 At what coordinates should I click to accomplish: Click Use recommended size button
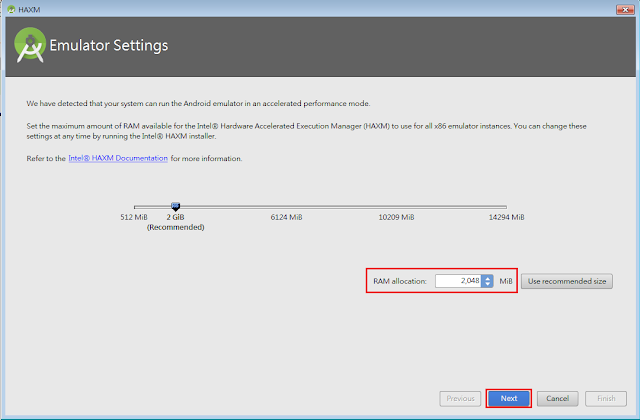[x=567, y=281]
